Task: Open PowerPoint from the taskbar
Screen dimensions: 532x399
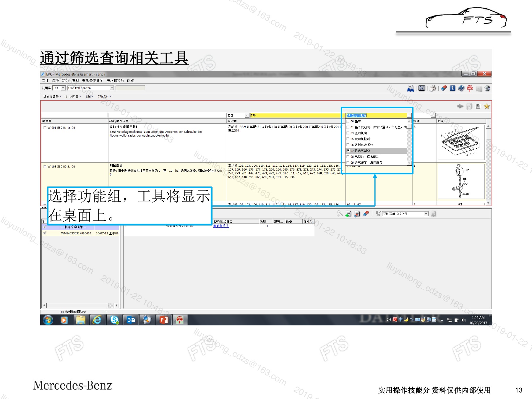Action: pos(163,320)
